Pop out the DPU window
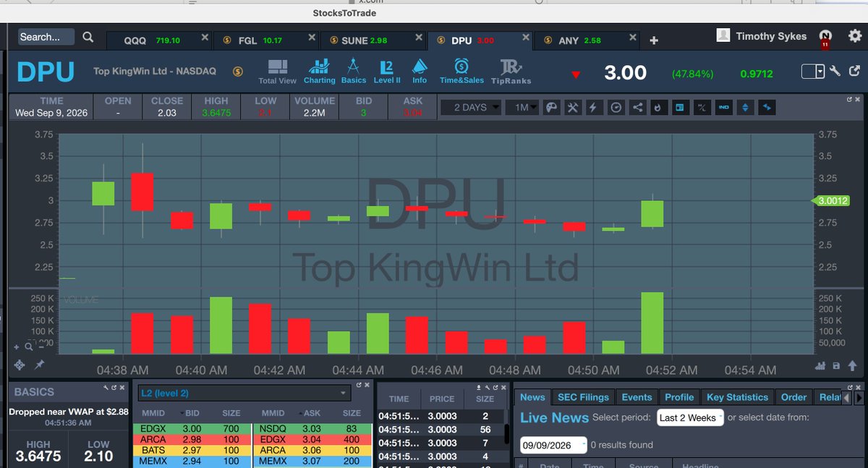The height and width of the screenshot is (468, 868). [x=854, y=72]
